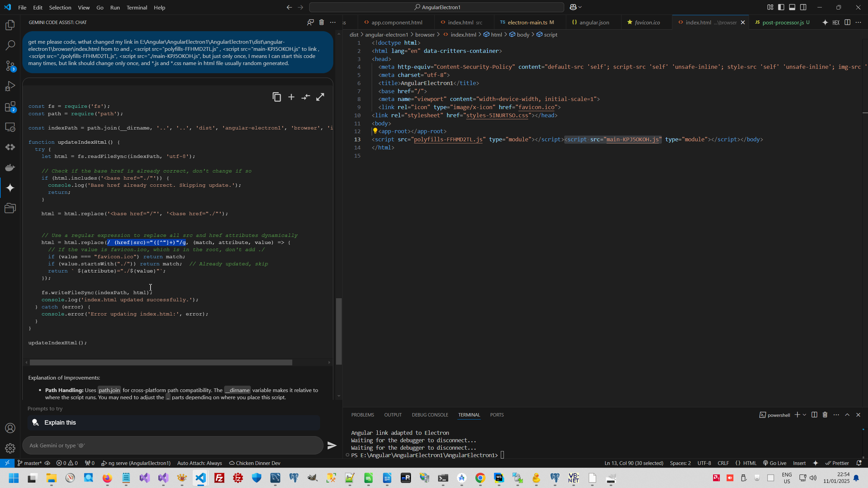Delete the Gemini chat with trash icon
Image resolution: width=868 pixels, height=488 pixels.
point(321,22)
